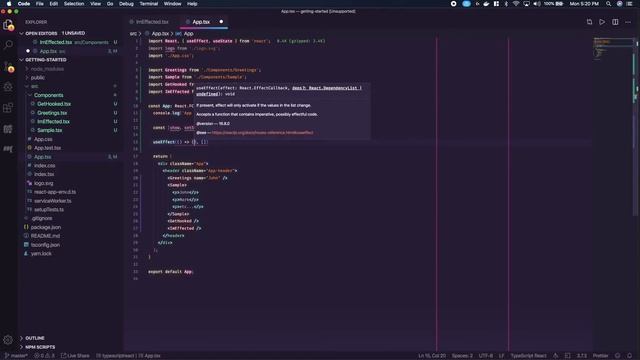This screenshot has width=640, height=360.
Task: Click the master branch indicator in status bar
Action: tap(16, 356)
